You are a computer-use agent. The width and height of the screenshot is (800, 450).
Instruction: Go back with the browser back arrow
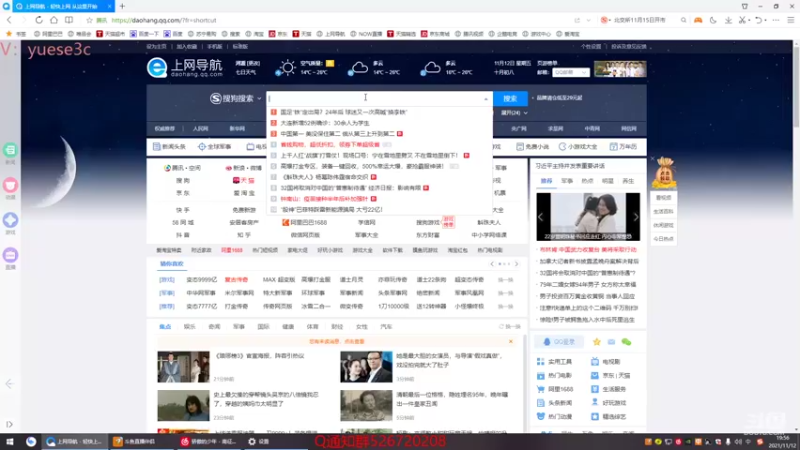click(x=9, y=20)
